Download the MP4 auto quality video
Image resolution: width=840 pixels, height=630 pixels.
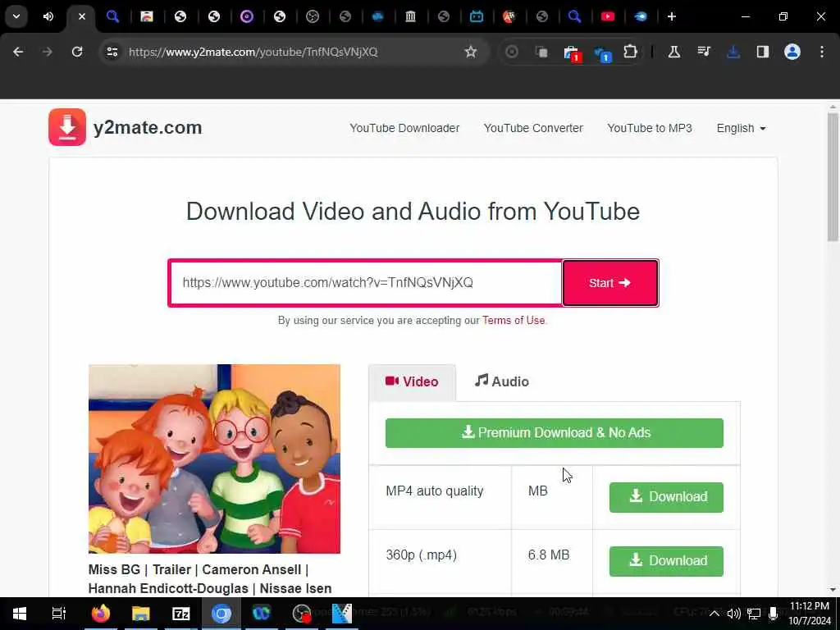coord(666,497)
